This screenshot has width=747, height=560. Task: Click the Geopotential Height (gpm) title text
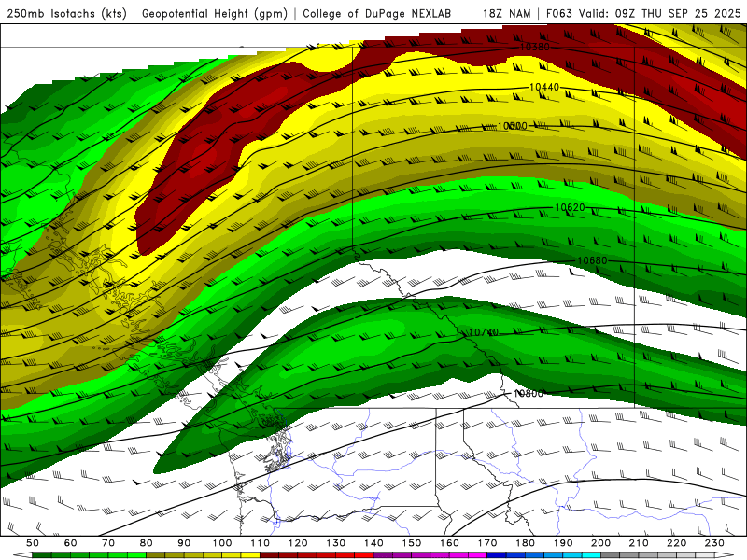pyautogui.click(x=215, y=13)
